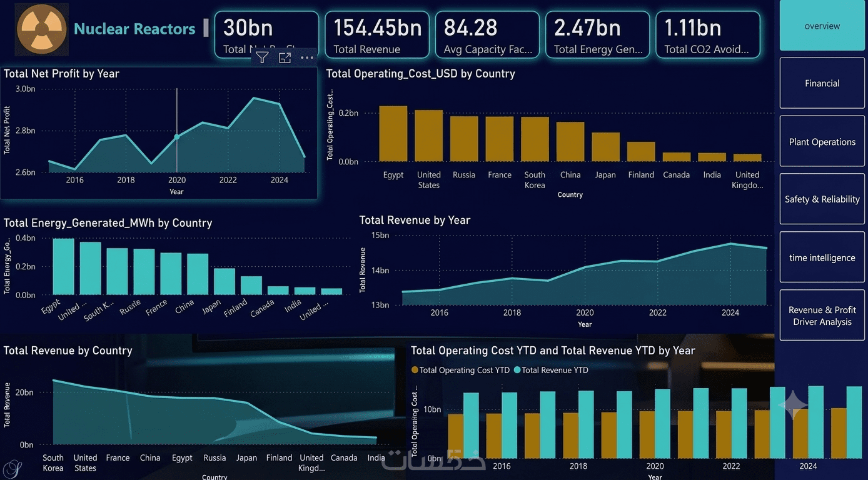This screenshot has height=480, width=868.
Task: Select the 2020 data point marker on Net Profit line
Action: coord(176,136)
